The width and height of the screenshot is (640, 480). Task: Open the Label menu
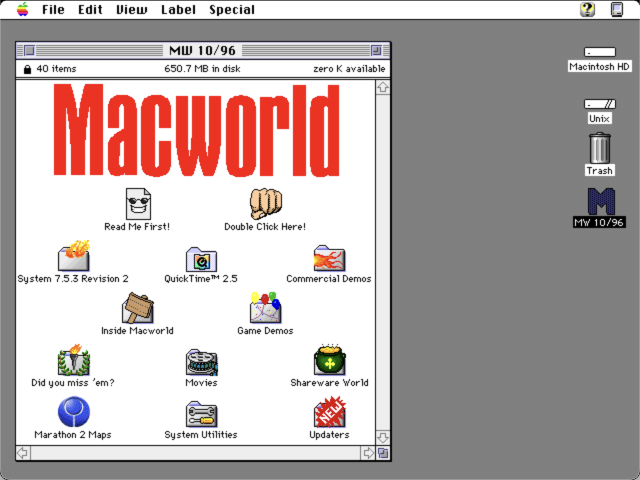coord(178,9)
